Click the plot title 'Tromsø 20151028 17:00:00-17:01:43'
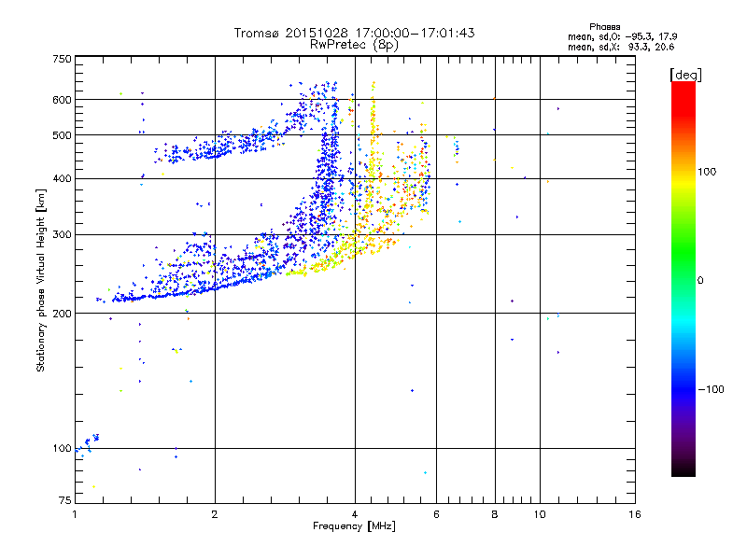The height and width of the screenshot is (560, 747). tap(354, 33)
